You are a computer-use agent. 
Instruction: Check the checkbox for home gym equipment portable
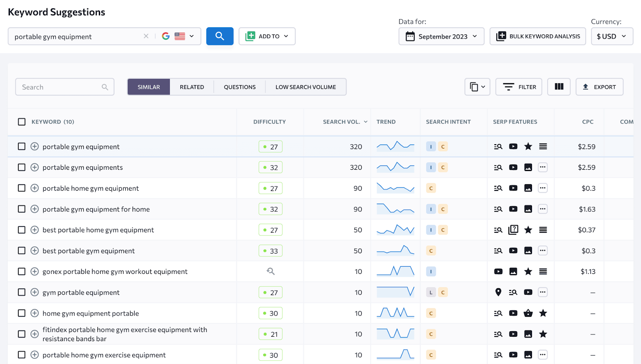click(22, 313)
